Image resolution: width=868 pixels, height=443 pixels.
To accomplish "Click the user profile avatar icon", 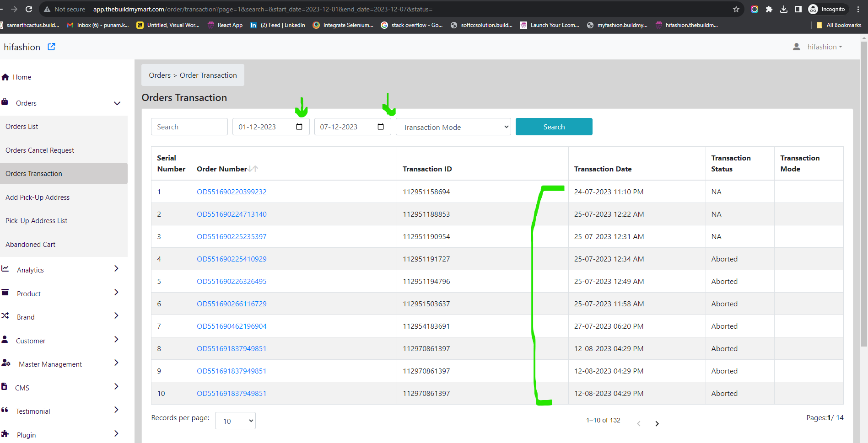I will (797, 47).
